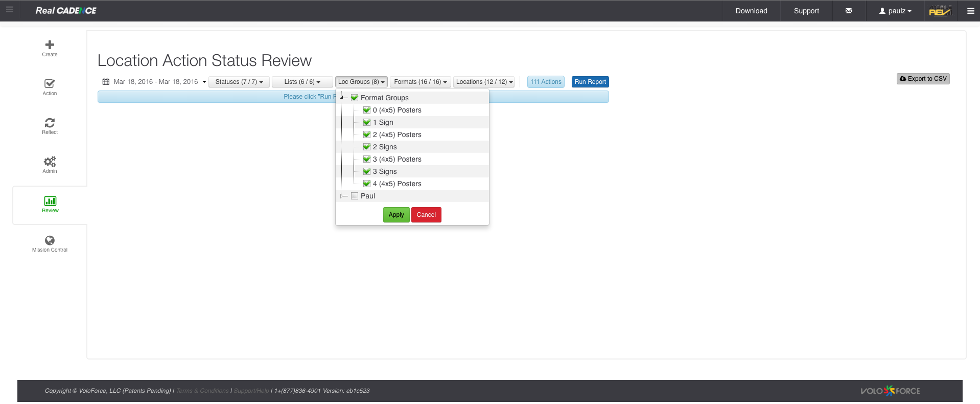Click the Create plus icon
The width and height of the screenshot is (980, 404).
[50, 45]
